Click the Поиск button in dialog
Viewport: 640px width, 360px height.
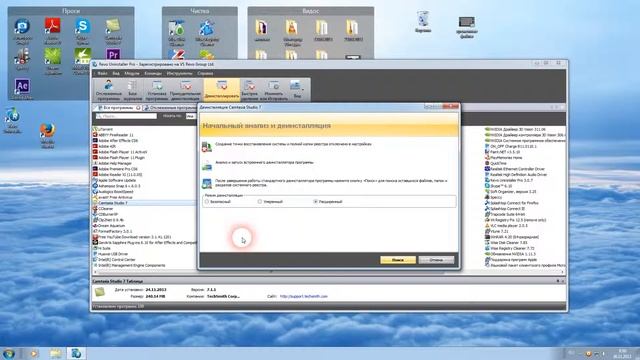[398, 260]
